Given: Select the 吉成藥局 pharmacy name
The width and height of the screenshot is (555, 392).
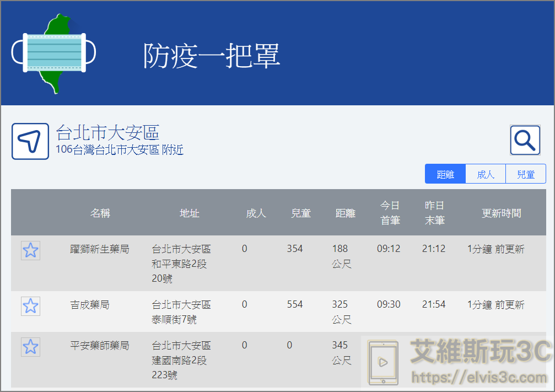Looking at the screenshot, I should [x=90, y=305].
